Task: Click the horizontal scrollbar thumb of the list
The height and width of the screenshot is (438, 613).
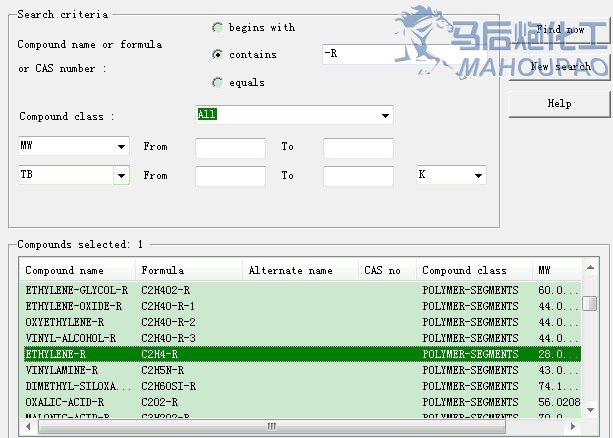Action: pyautogui.click(x=272, y=426)
